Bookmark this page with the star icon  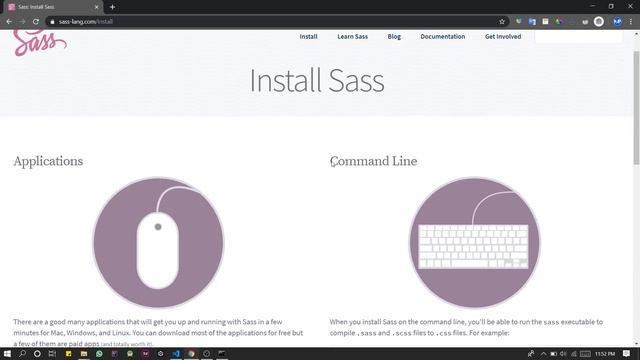[x=502, y=22]
